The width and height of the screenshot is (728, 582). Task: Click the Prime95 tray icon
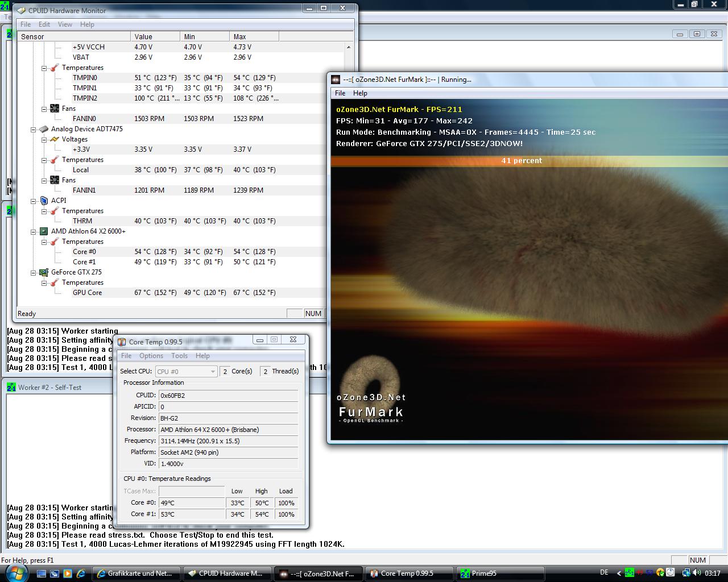click(629, 573)
